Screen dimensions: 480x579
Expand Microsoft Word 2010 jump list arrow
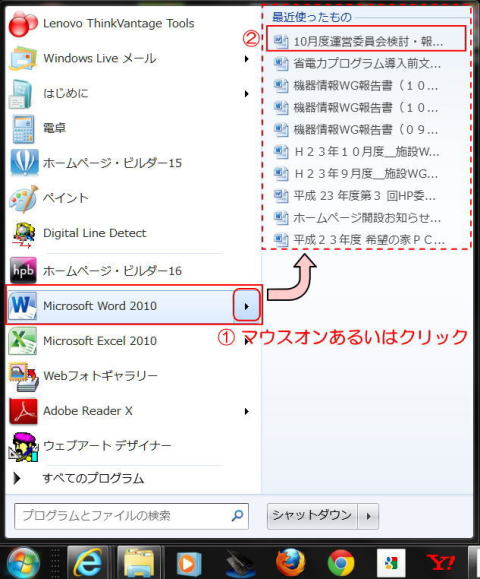pos(247,306)
